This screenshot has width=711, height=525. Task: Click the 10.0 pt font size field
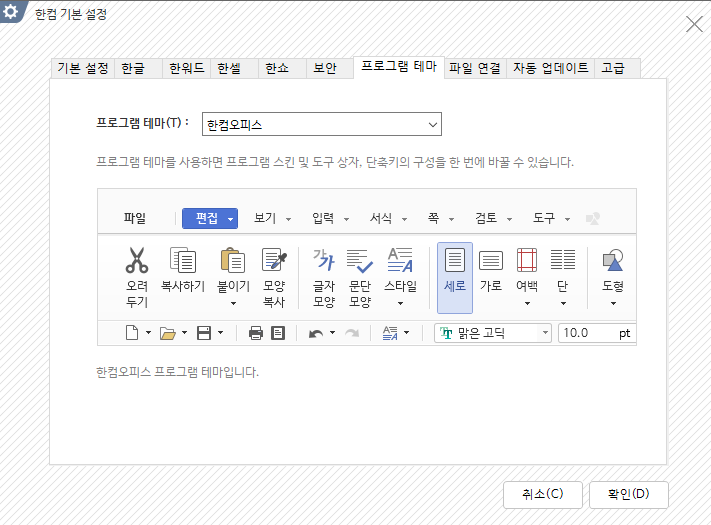click(597, 333)
